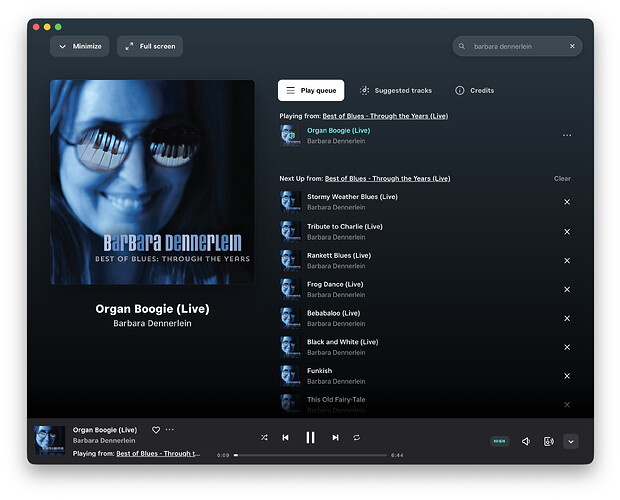This screenshot has height=500, width=620.
Task: Go back to the previous track
Action: [285, 438]
